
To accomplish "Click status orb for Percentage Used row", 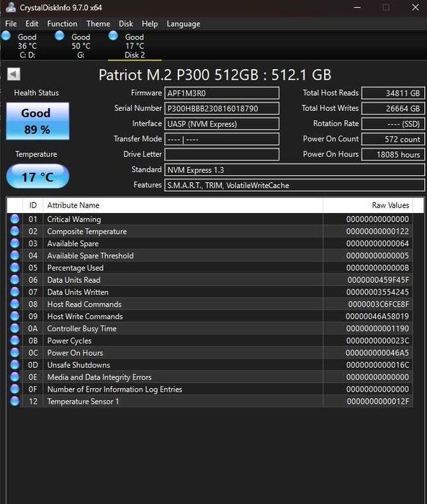I will 15,268.
